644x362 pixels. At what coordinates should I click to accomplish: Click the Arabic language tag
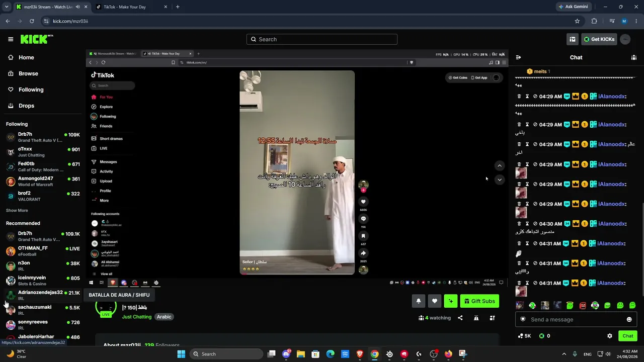tap(164, 317)
